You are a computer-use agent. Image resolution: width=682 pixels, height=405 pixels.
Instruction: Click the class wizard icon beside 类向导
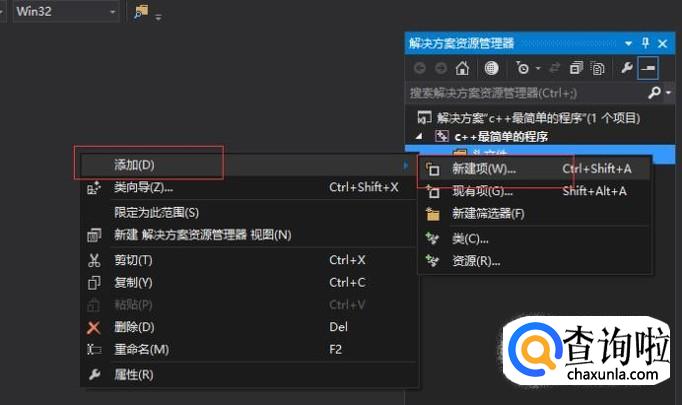94,188
